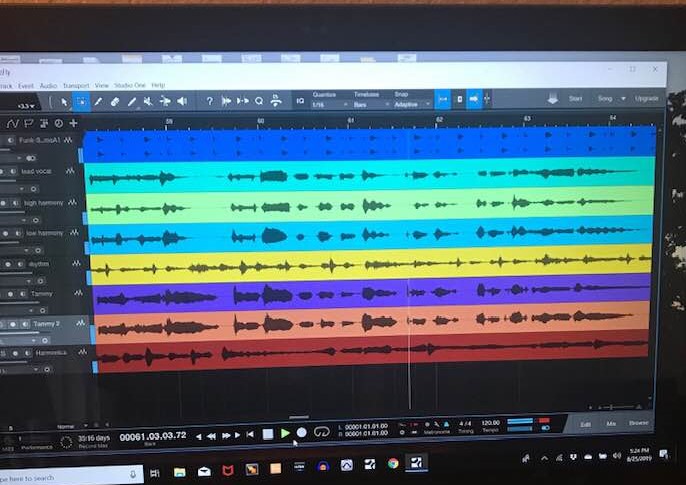The image size is (686, 485).
Task: Open the Help menu
Action: click(158, 85)
